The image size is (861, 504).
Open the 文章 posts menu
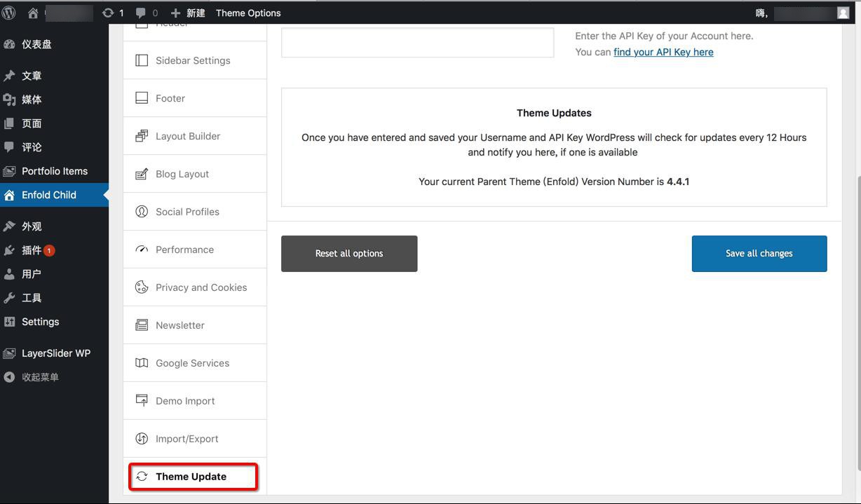tap(54, 76)
